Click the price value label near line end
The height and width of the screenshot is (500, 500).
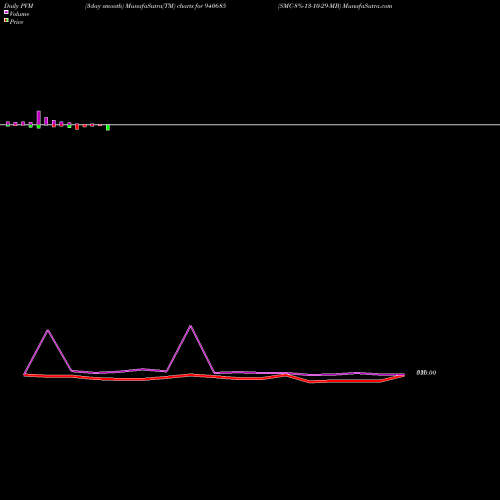click(x=426, y=373)
